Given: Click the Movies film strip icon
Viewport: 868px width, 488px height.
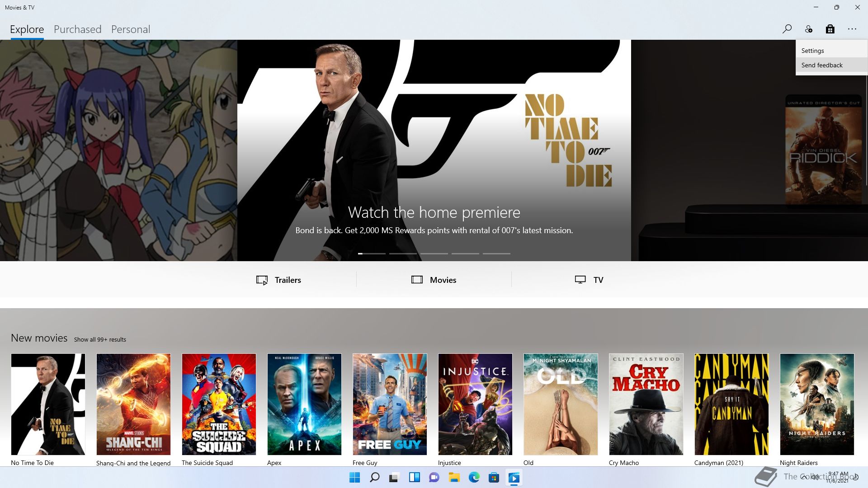Looking at the screenshot, I should click(417, 280).
